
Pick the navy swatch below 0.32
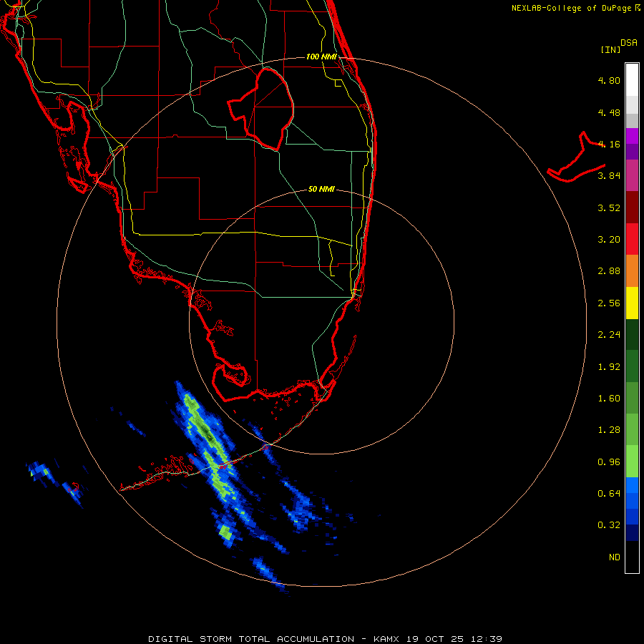[632, 532]
